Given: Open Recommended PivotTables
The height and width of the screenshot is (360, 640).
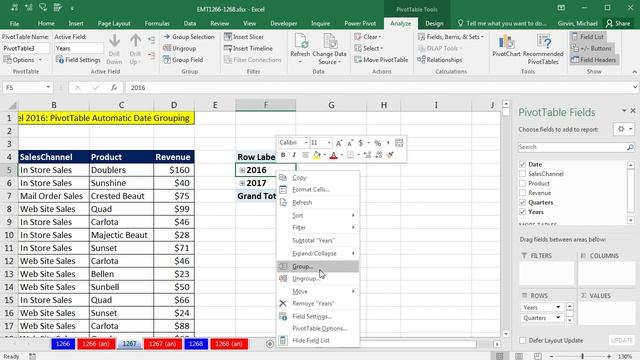Looking at the screenshot, I should click(x=543, y=49).
